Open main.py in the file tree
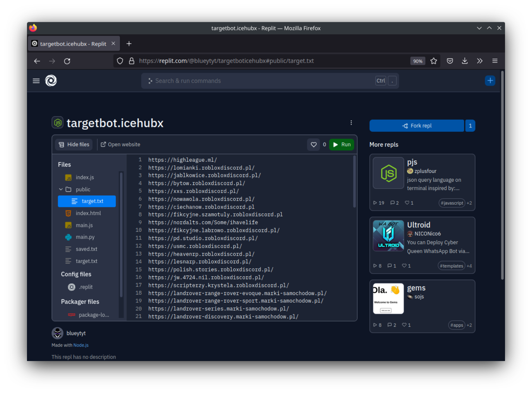This screenshot has width=532, height=393. point(85,237)
